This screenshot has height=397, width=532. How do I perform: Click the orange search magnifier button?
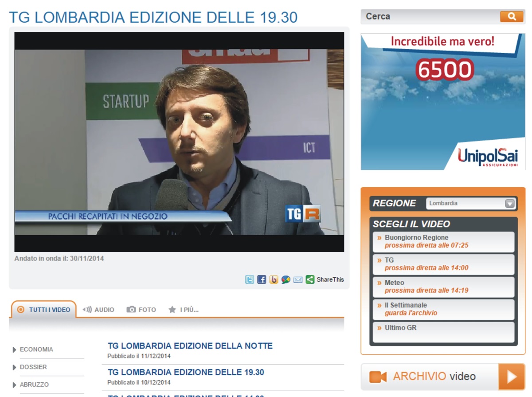tap(512, 16)
